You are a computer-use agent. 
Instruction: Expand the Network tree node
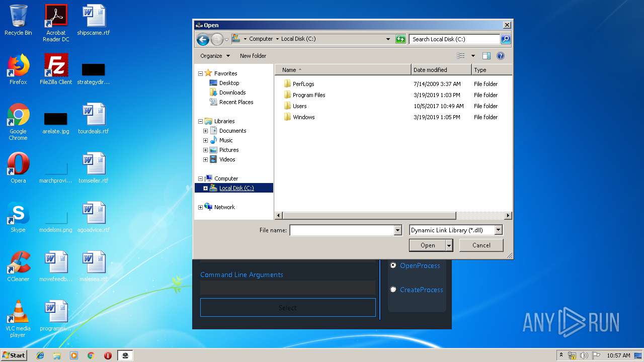click(x=200, y=207)
